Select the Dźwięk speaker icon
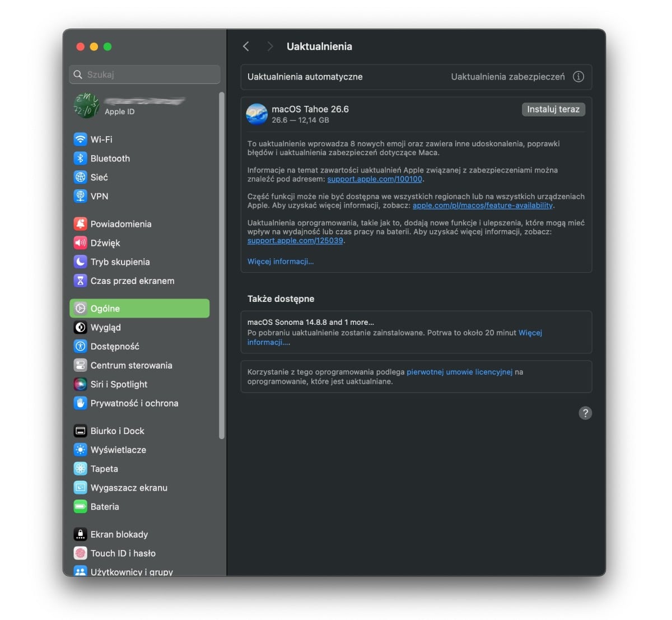 point(80,243)
